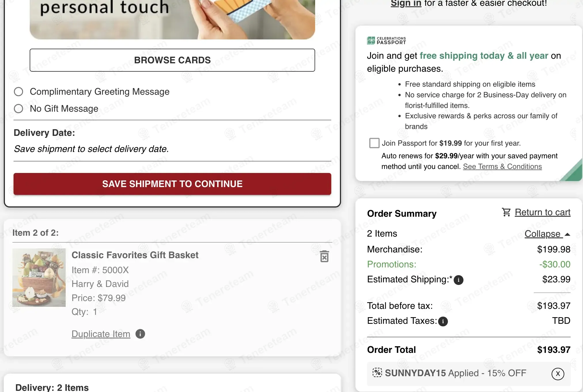Click the shopping cart icon
The image size is (583, 392).
click(x=506, y=212)
